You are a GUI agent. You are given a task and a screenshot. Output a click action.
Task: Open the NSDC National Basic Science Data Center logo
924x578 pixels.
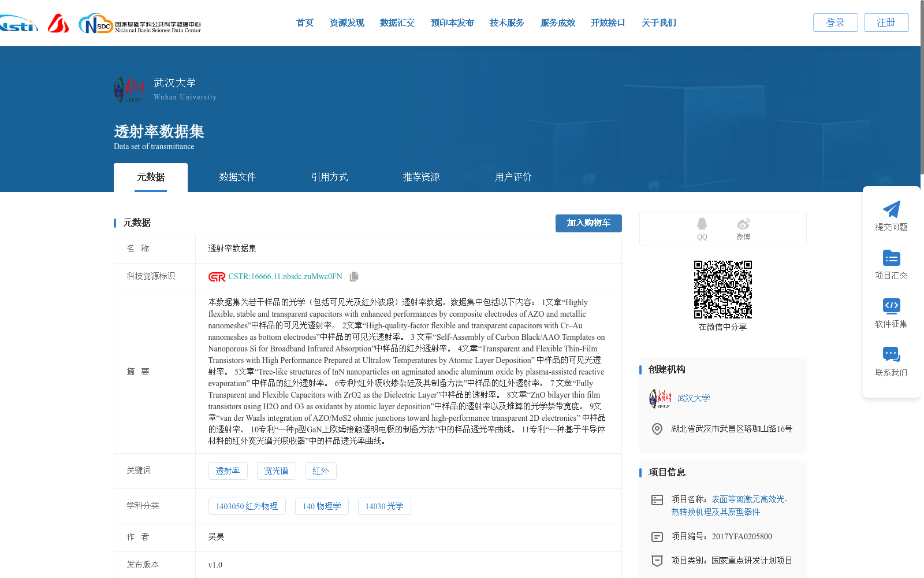click(140, 23)
